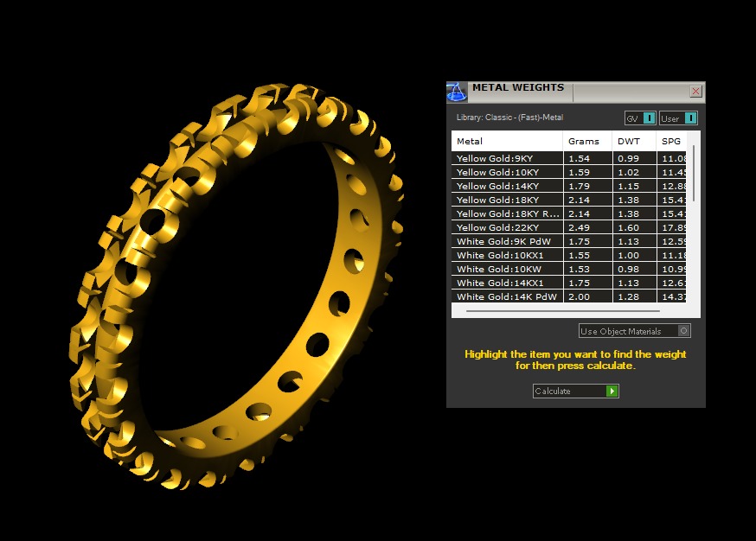Screen dimensions: 756x541
Task: Select the Yellow Gold:9KY row
Action: (x=569, y=158)
